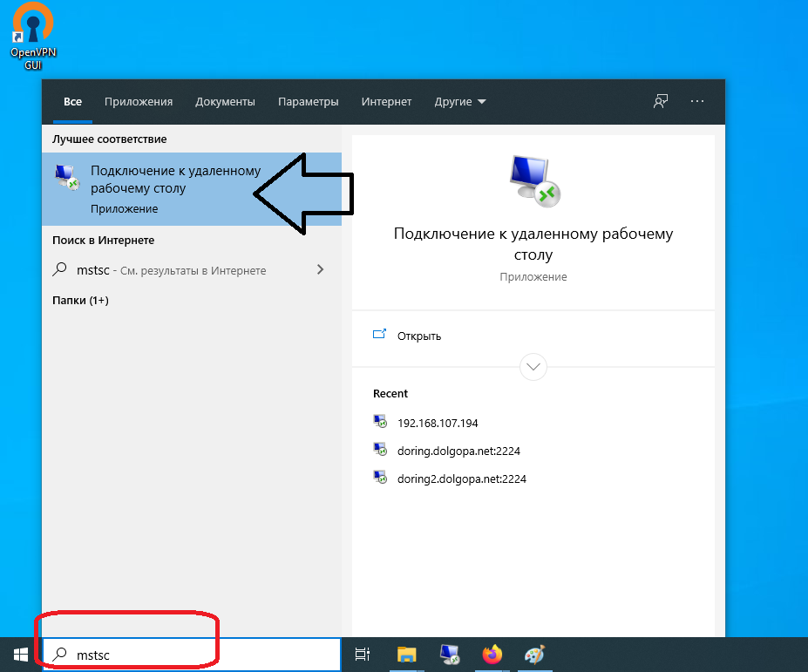Open recent doring.dolgopa.net:2224 connection
The width and height of the screenshot is (808, 672).
(x=458, y=451)
